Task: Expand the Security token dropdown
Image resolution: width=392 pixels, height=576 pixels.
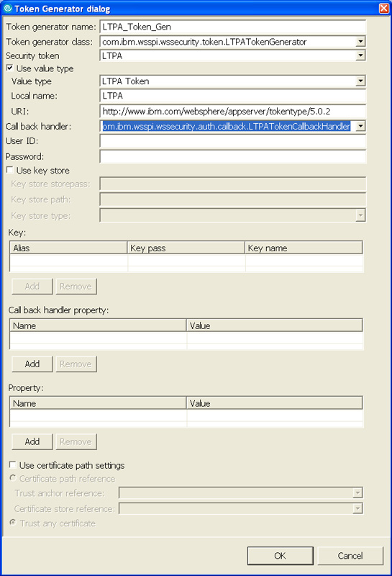Action: coord(360,55)
